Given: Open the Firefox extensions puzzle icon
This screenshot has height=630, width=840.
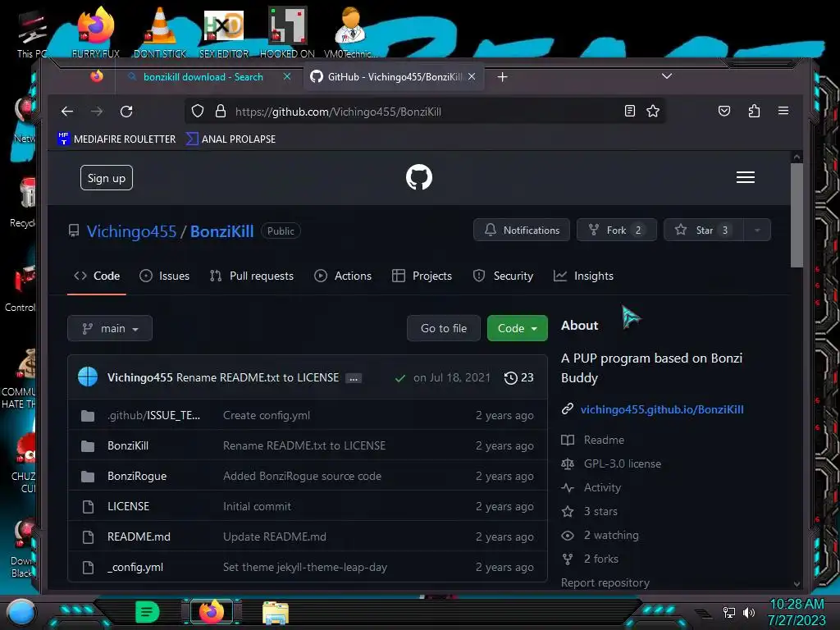Looking at the screenshot, I should click(x=755, y=111).
